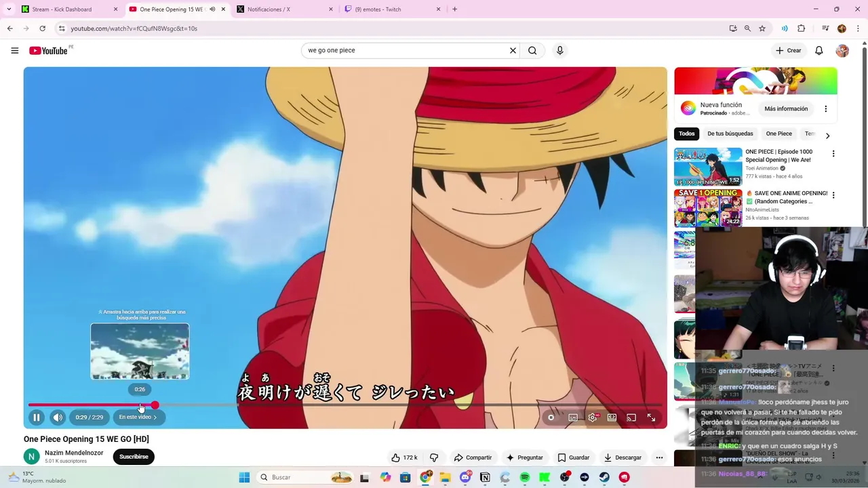Open Episode 1000 Special Opening thumbnail
This screenshot has width=868, height=488.
click(x=708, y=167)
